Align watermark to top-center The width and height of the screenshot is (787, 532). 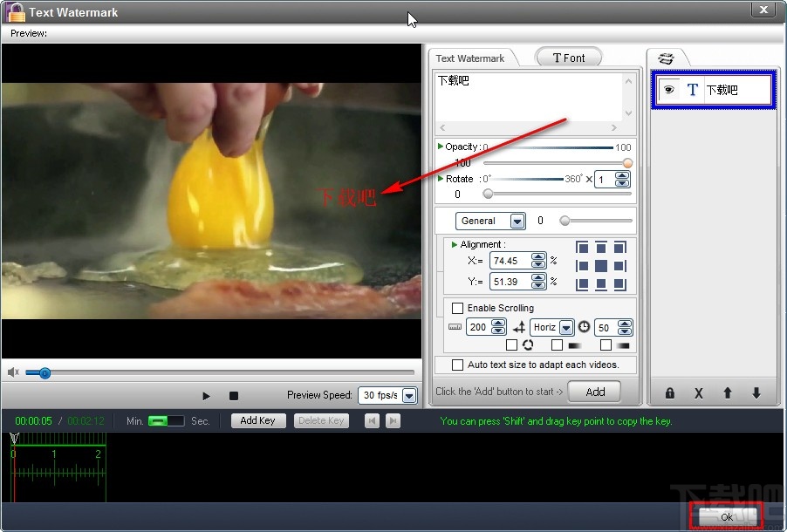(601, 248)
